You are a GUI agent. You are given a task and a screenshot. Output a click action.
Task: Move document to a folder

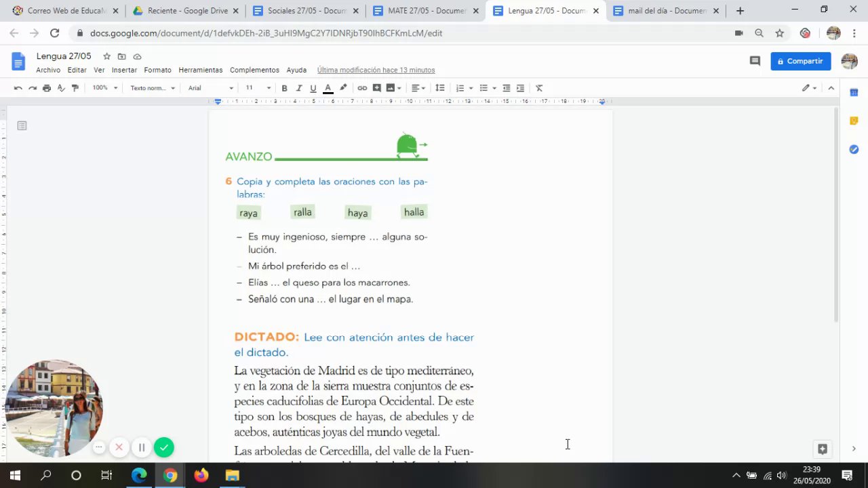[122, 56]
